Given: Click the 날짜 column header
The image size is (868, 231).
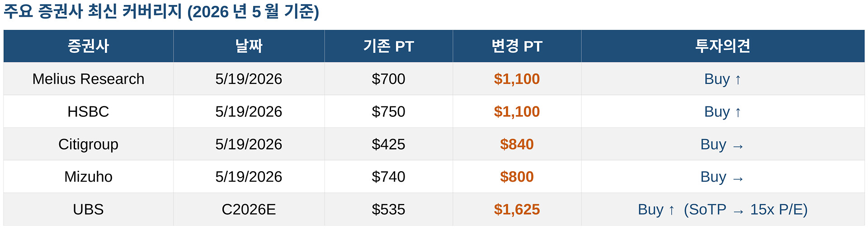Looking at the screenshot, I should 249,46.
